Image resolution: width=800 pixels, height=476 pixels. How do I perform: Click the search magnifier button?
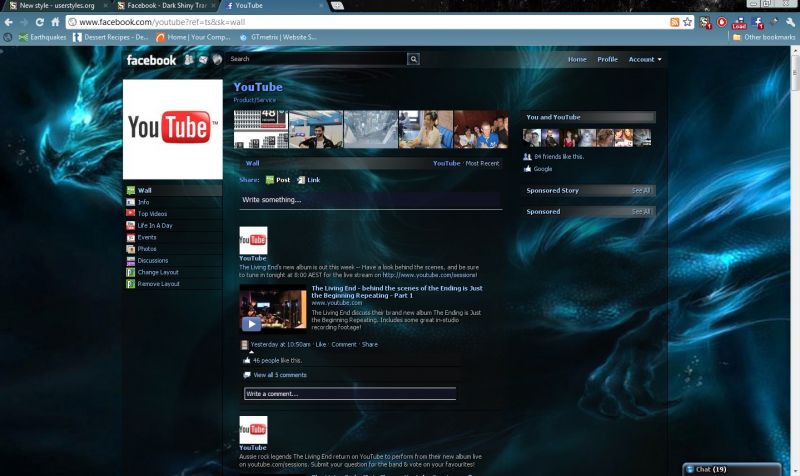coord(413,59)
